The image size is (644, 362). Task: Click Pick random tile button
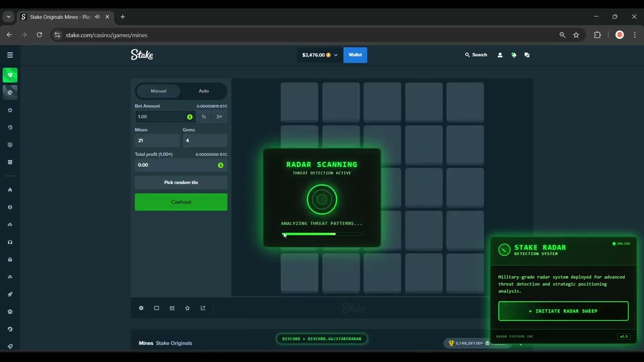coord(181,183)
